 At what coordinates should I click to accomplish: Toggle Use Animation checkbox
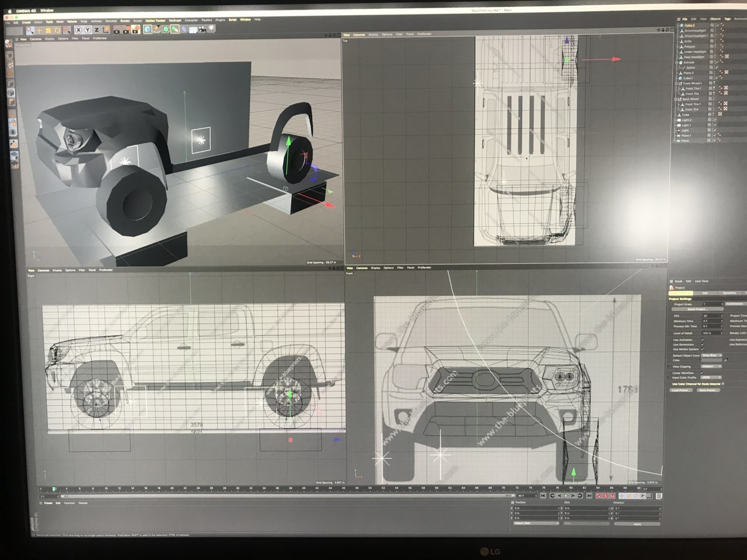tap(703, 339)
